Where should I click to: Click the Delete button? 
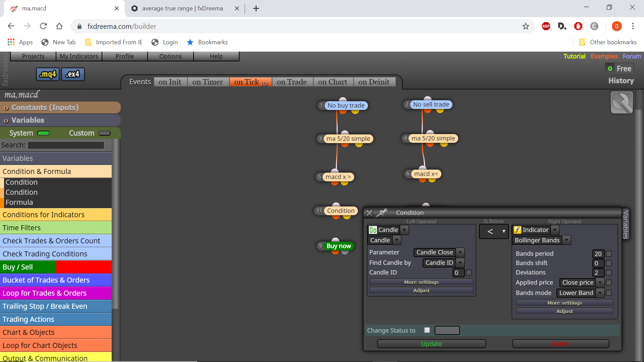pos(561,344)
